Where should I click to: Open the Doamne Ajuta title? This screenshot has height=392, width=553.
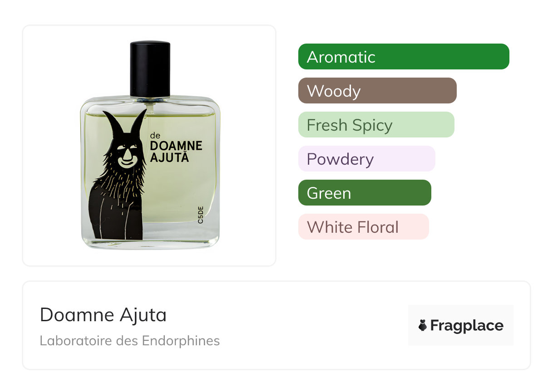[103, 315]
